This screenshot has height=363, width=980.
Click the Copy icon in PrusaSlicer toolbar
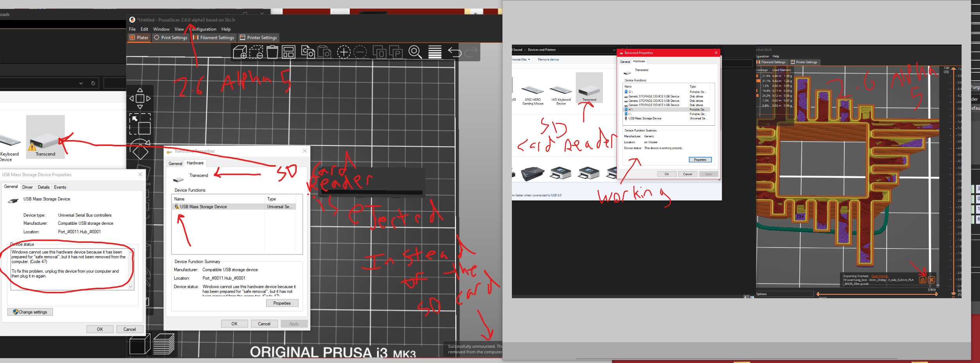tap(308, 52)
